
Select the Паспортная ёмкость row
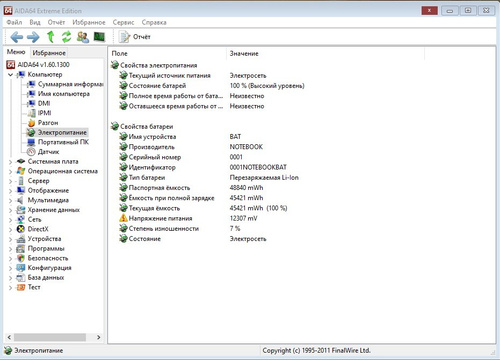[191, 188]
